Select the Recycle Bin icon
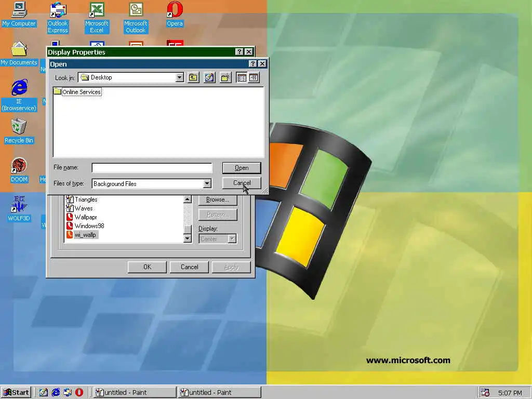The width and height of the screenshot is (532, 399). (19, 131)
